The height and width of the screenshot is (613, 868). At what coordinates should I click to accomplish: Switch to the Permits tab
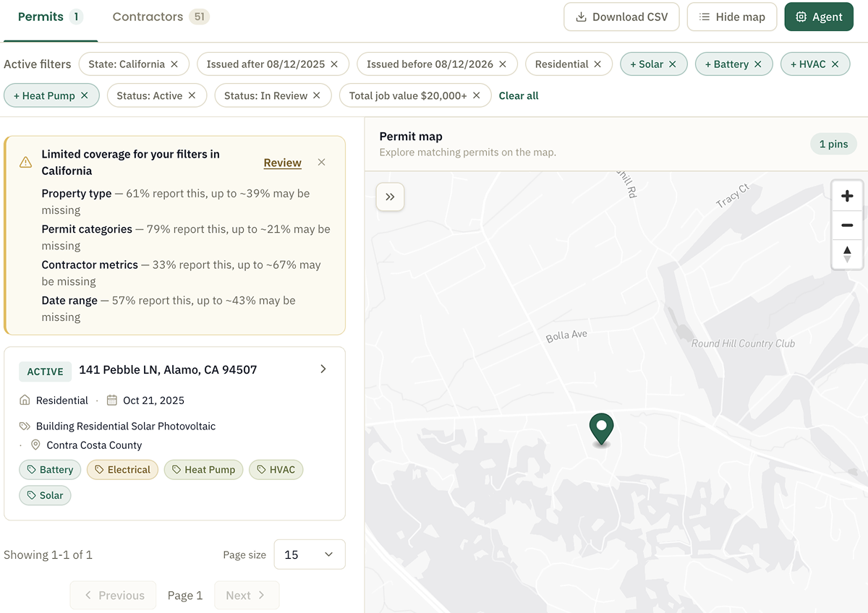coord(51,17)
